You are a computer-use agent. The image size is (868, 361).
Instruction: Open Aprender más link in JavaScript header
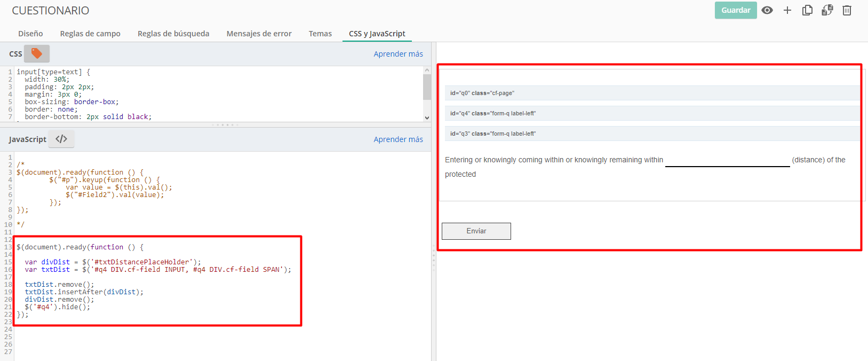[398, 139]
